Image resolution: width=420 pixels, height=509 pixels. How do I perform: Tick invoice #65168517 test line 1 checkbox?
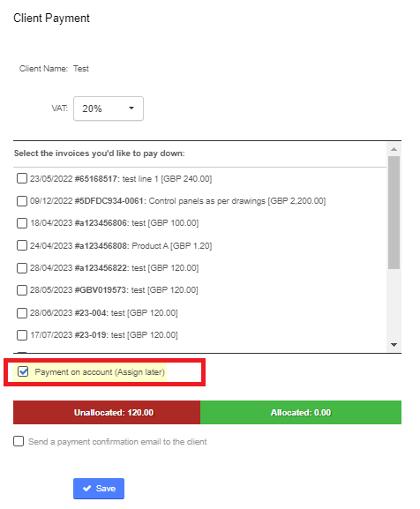tap(22, 178)
